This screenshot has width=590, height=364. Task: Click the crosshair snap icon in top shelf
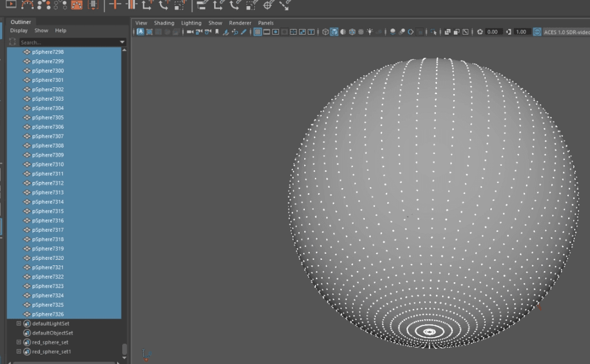click(268, 5)
